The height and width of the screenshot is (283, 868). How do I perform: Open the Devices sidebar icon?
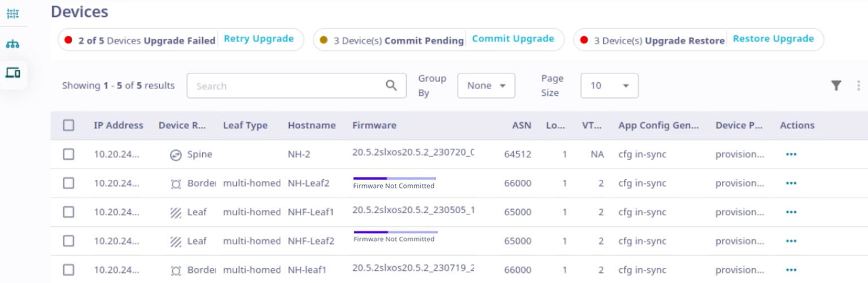click(x=12, y=73)
